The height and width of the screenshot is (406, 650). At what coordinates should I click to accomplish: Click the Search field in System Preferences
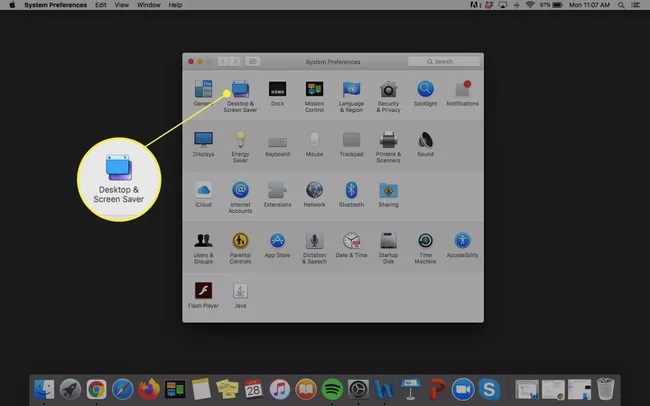444,61
